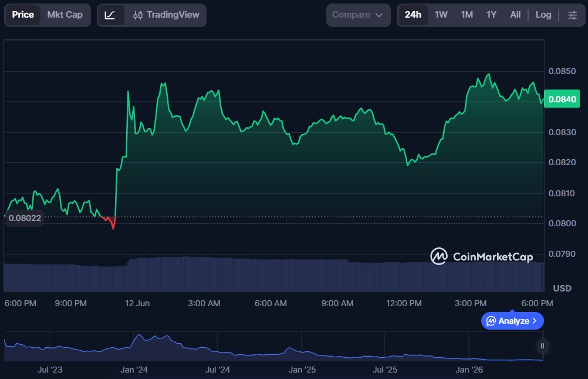Click the 0.0800 price axis label
Image resolution: width=588 pixels, height=379 pixels.
pyautogui.click(x=562, y=223)
